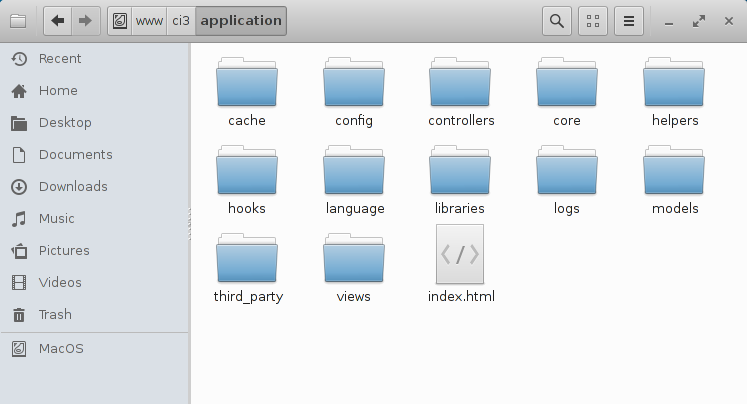Navigate to www in path bar
The height and width of the screenshot is (404, 747).
[x=149, y=20]
